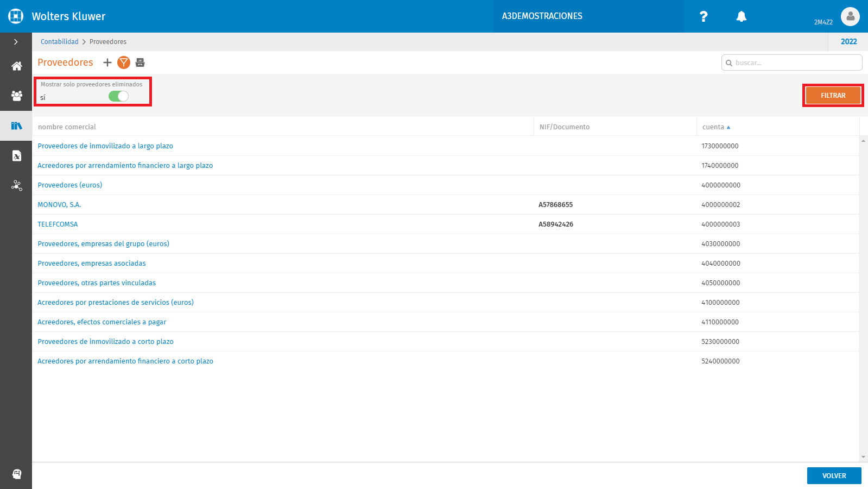Open 'Acreedores por arrendamiento financiero a corto plazo'

point(125,361)
